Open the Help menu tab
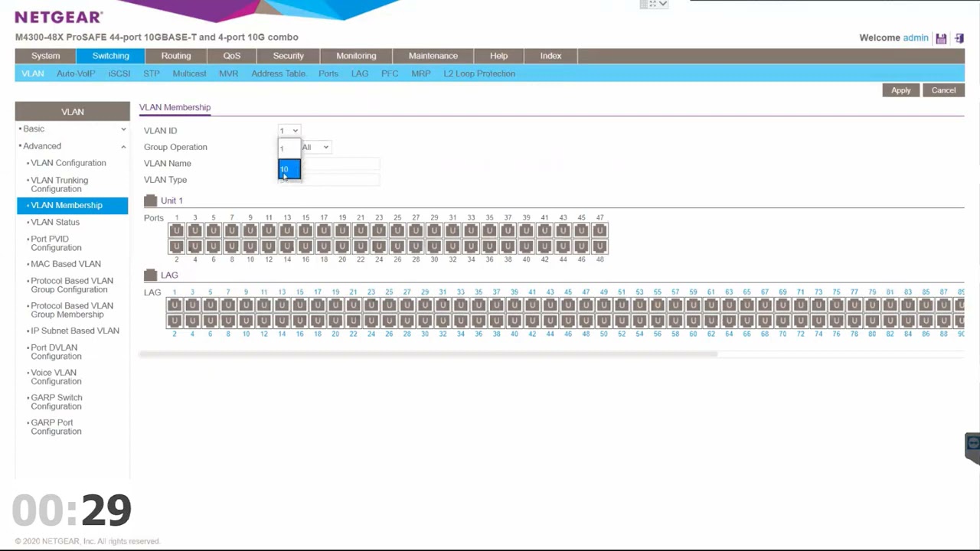This screenshot has width=980, height=551. click(x=498, y=56)
